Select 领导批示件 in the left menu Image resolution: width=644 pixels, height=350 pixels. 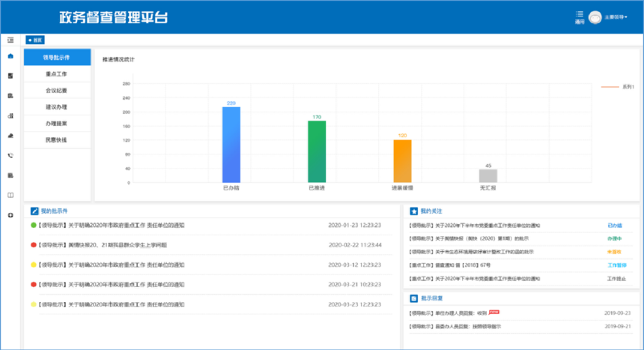coord(57,57)
